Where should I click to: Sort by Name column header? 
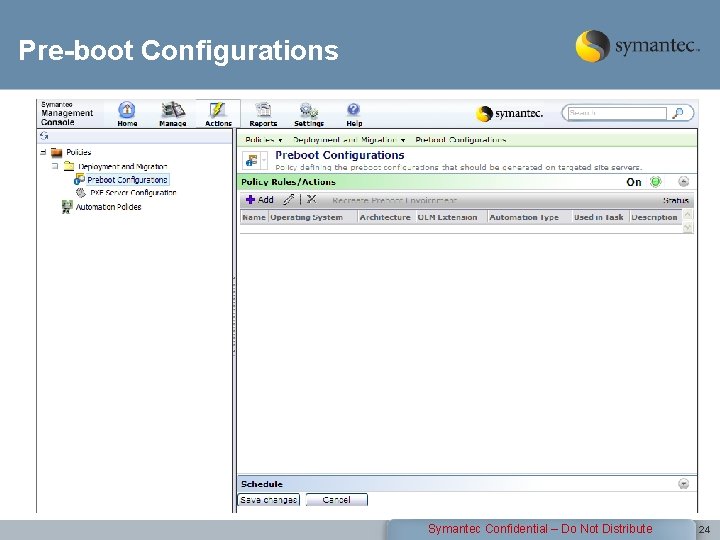[254, 217]
